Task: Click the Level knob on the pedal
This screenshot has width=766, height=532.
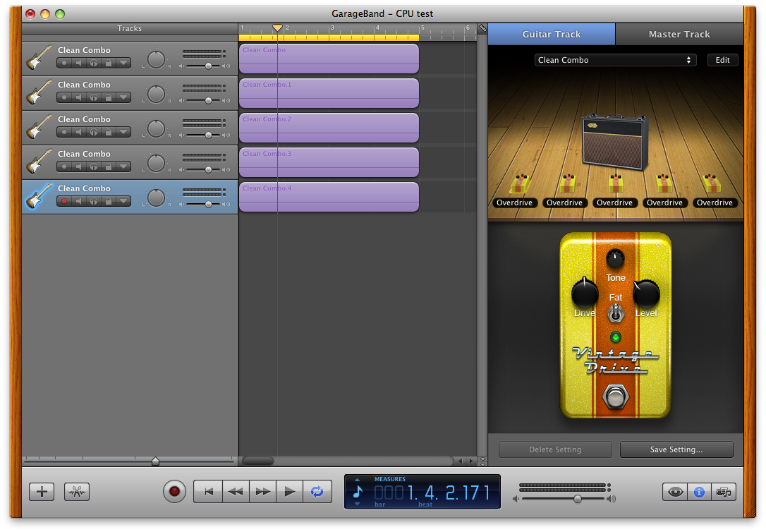Action: [x=646, y=293]
